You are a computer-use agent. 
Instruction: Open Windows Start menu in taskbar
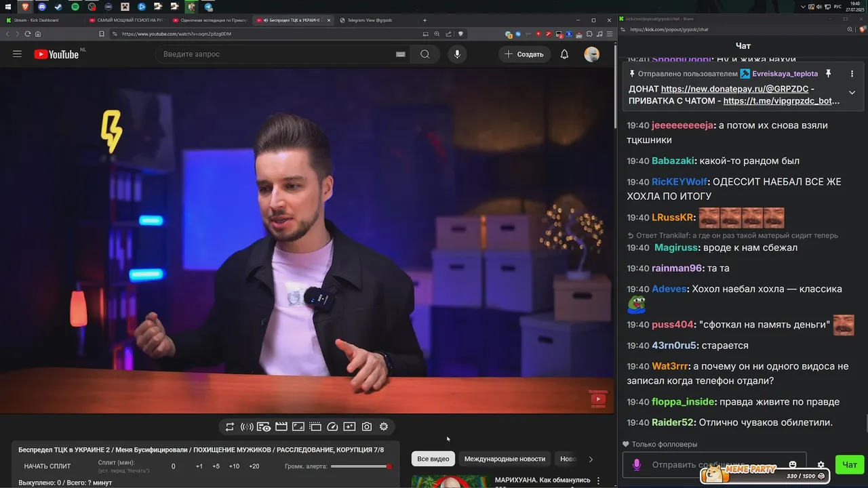(x=7, y=6)
